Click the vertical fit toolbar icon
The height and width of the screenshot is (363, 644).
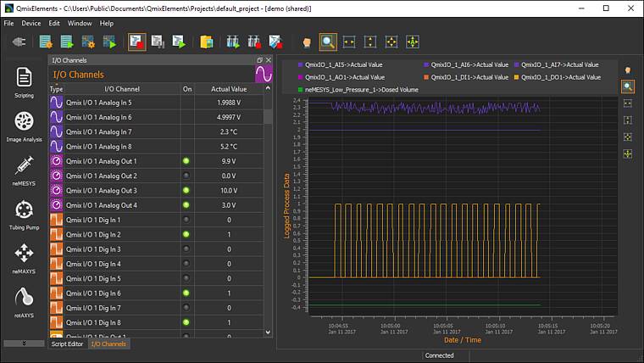pyautogui.click(x=370, y=42)
